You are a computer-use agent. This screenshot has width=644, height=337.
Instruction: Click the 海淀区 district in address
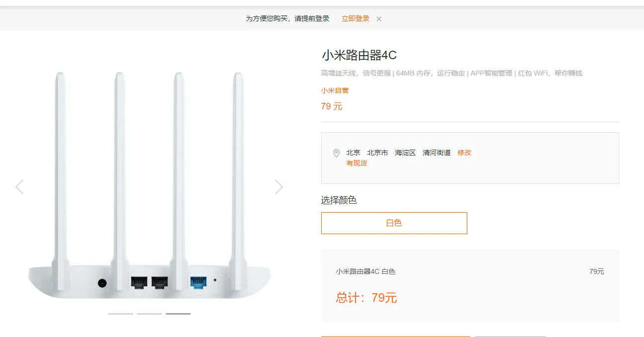pyautogui.click(x=405, y=153)
